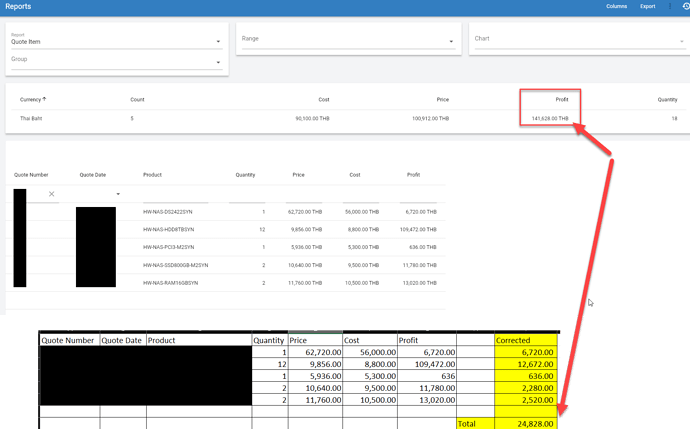Sort detail table by Quote Number header

[31, 175]
